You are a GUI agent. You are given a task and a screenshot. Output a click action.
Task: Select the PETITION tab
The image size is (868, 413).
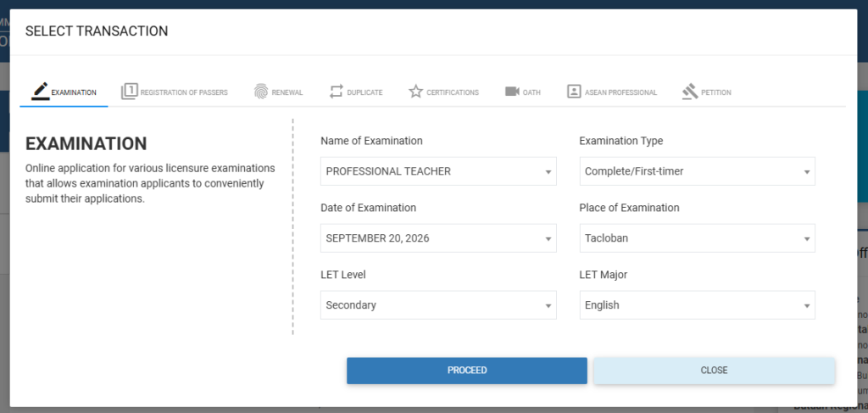coord(715,92)
